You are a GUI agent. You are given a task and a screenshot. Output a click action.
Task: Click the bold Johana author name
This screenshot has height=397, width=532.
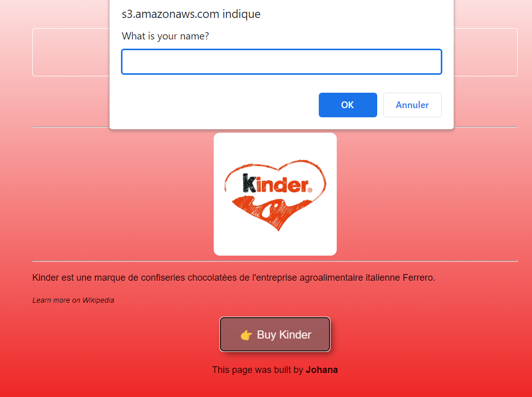322,370
